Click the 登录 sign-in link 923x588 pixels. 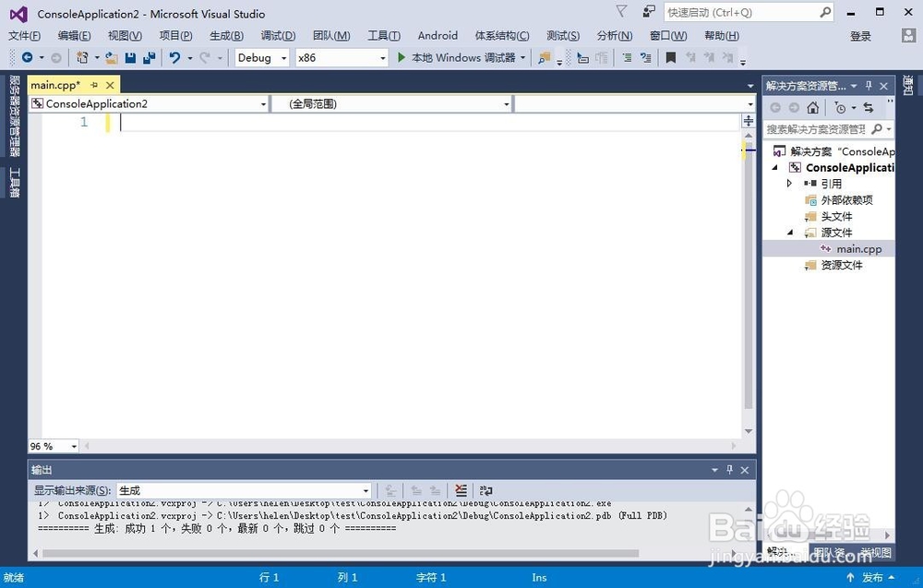(860, 37)
